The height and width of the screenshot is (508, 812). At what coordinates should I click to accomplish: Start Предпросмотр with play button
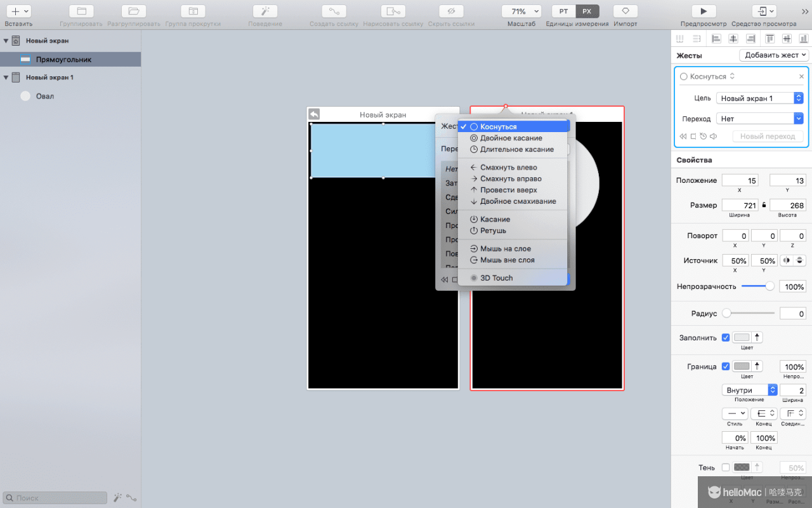(x=704, y=11)
